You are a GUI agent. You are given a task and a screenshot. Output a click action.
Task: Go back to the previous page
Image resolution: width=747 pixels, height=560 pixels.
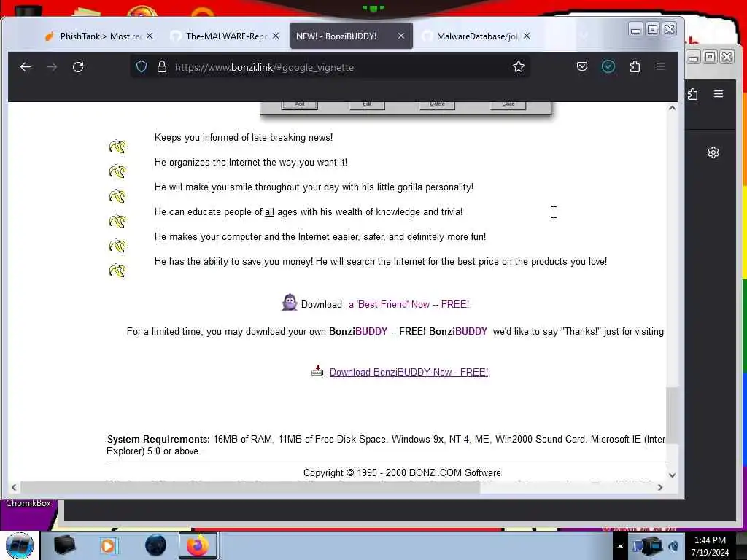(x=26, y=67)
